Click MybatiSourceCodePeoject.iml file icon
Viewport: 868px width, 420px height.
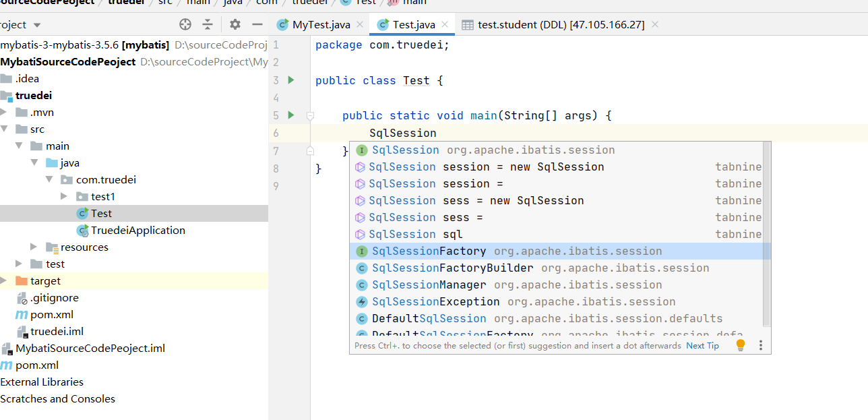point(7,349)
